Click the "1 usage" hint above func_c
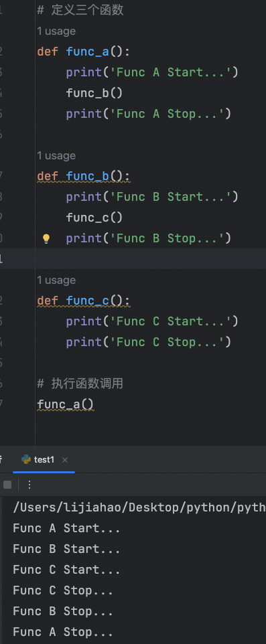 pyautogui.click(x=56, y=280)
